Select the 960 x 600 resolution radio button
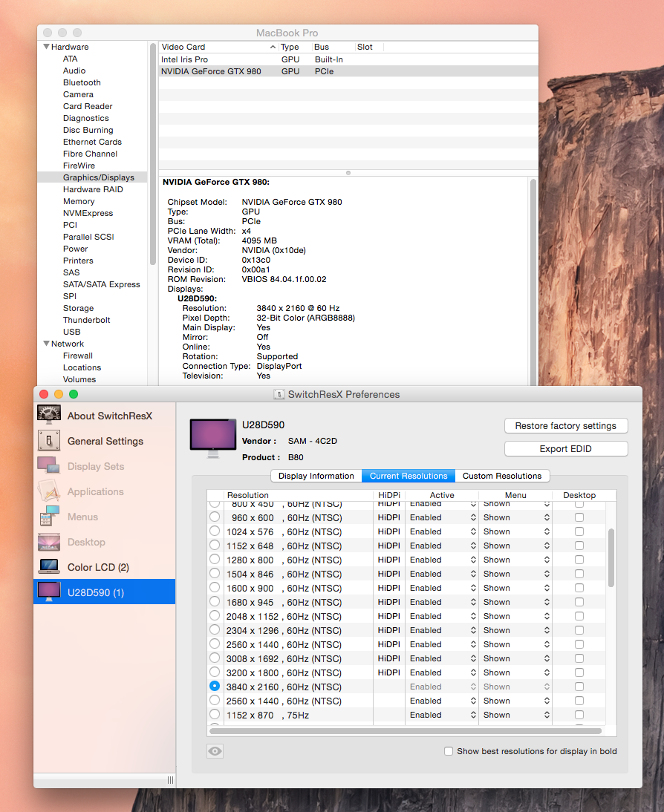Screen dimensions: 664x812 [x=215, y=517]
